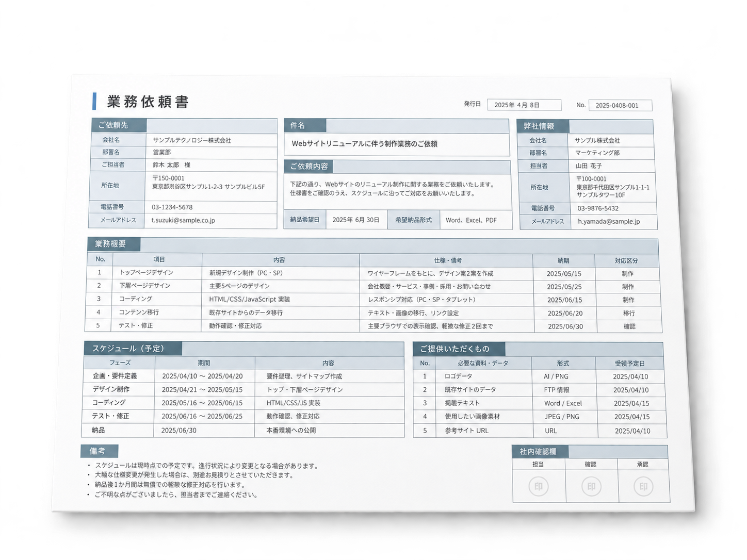Click the document title "業務依頼書"
The width and height of the screenshot is (747, 560).
(x=148, y=102)
